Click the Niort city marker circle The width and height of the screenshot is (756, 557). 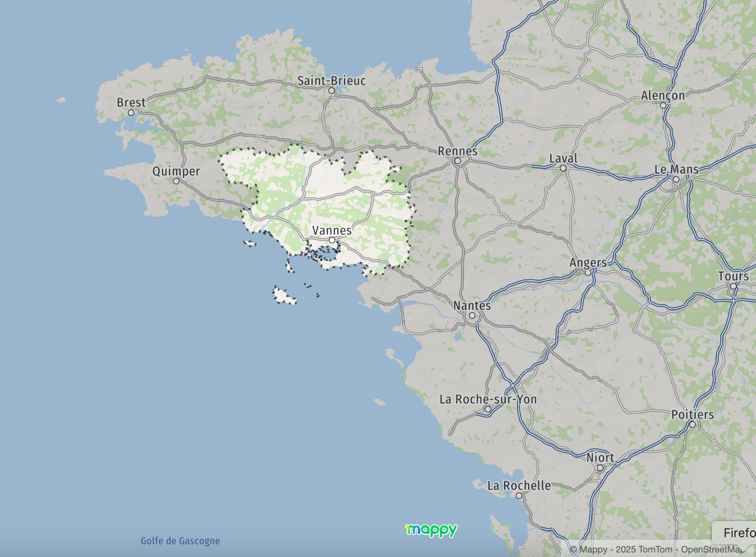(600, 468)
